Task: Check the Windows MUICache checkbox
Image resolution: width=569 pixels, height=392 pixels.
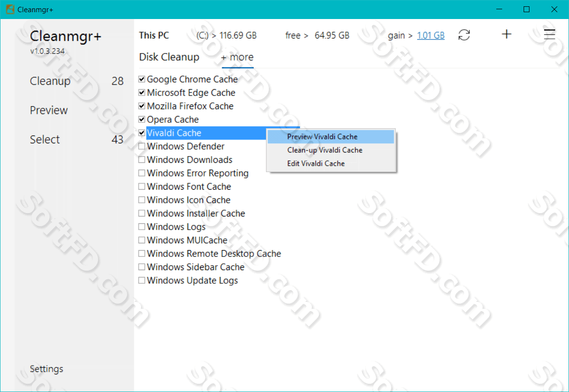Action: pos(142,240)
